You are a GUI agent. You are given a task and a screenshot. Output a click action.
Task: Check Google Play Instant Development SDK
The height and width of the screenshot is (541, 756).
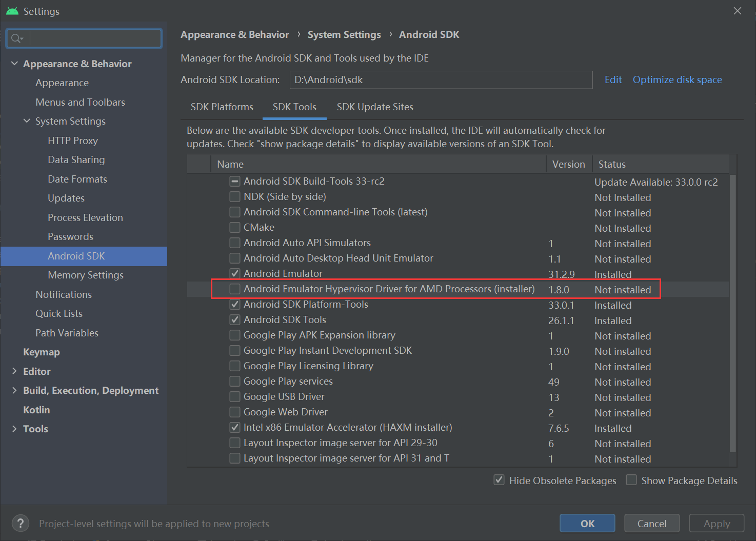pyautogui.click(x=235, y=350)
